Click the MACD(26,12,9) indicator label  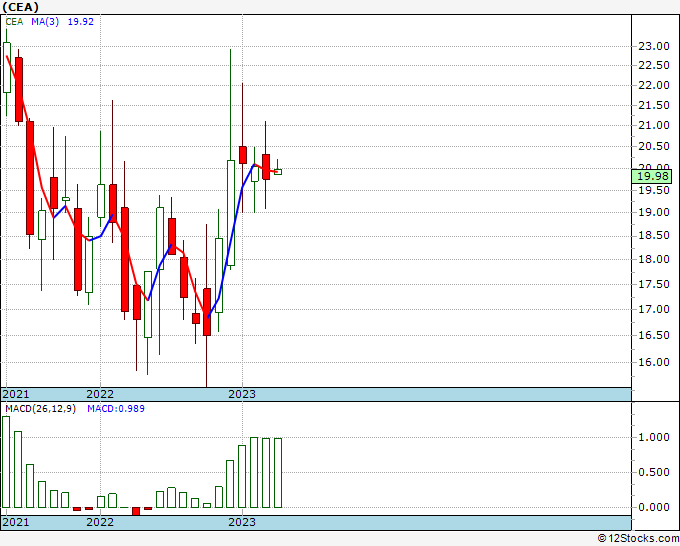pyautogui.click(x=40, y=409)
